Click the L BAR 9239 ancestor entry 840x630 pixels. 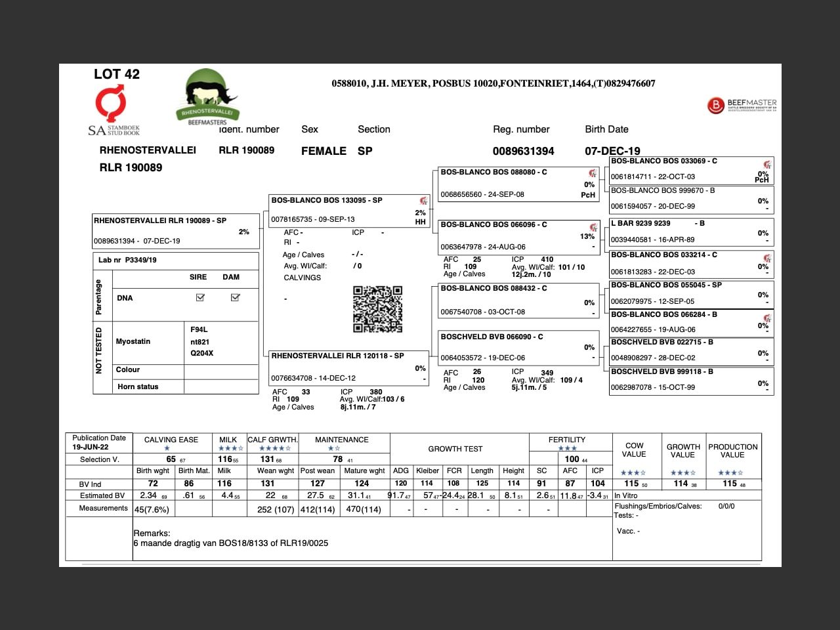(690, 232)
